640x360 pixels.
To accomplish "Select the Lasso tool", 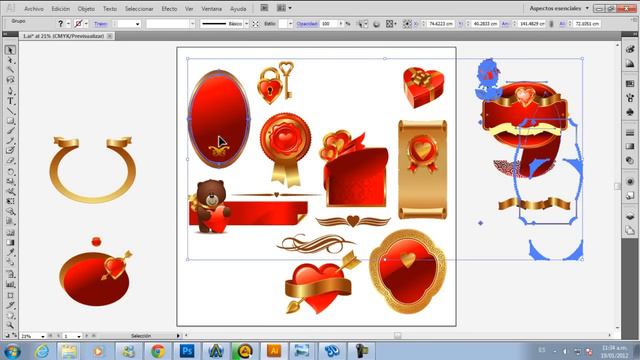I will [x=10, y=80].
